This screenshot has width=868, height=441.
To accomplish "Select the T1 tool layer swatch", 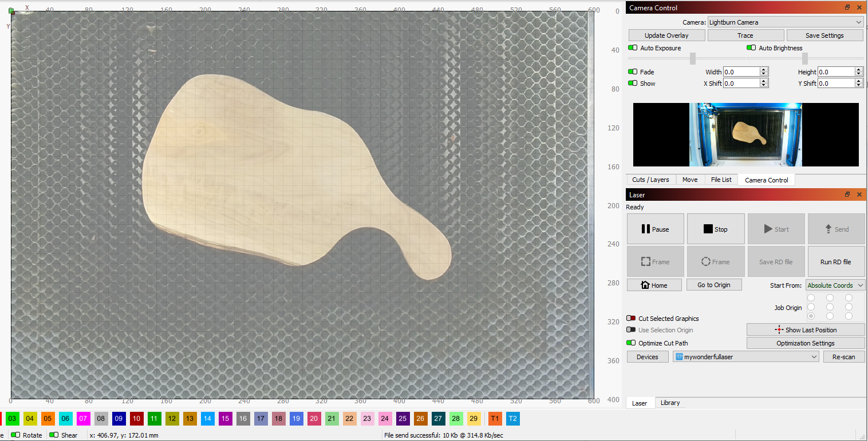I will [x=495, y=419].
